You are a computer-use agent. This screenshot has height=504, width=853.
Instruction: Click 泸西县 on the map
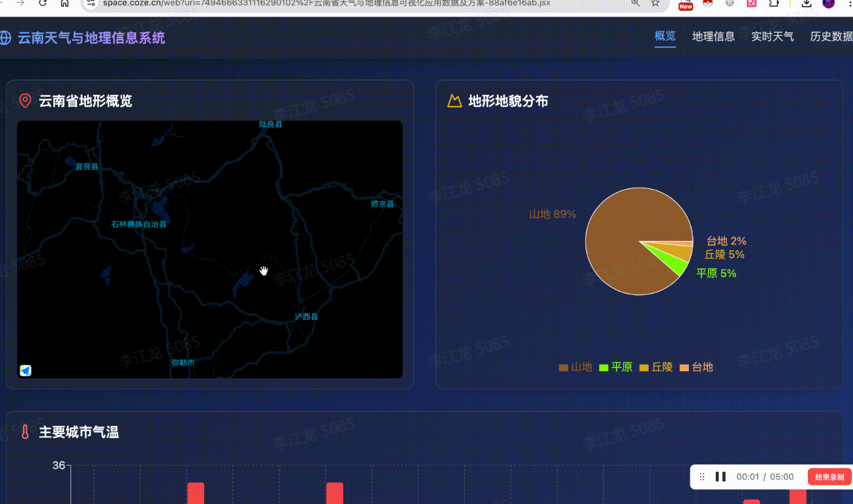[x=306, y=316]
